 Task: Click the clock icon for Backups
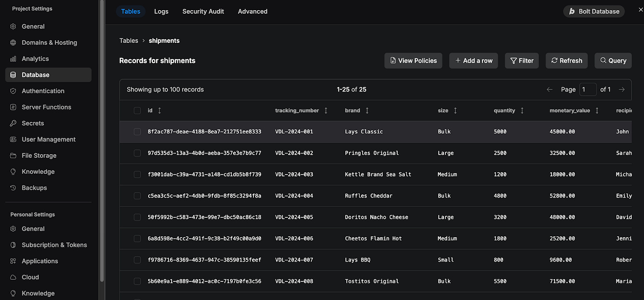[x=13, y=188]
